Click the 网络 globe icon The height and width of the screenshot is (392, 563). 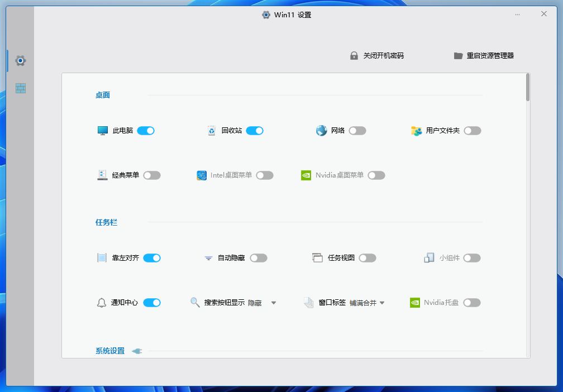[321, 131]
